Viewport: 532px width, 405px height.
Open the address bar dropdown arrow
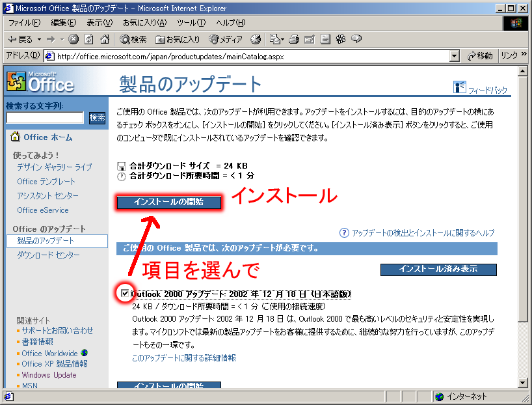[454, 56]
